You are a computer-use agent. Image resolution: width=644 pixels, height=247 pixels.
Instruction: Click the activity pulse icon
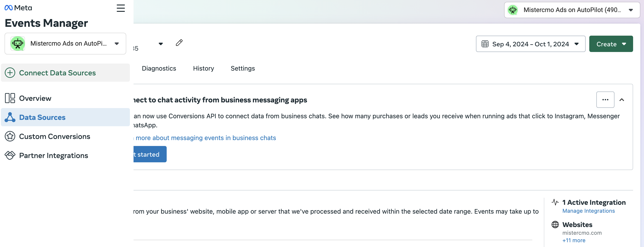[555, 202]
